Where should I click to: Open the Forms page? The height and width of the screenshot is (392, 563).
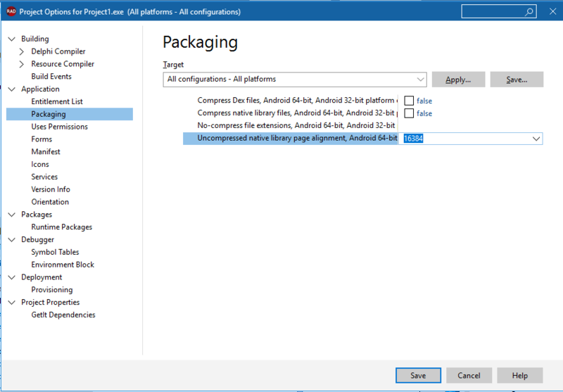pos(42,139)
